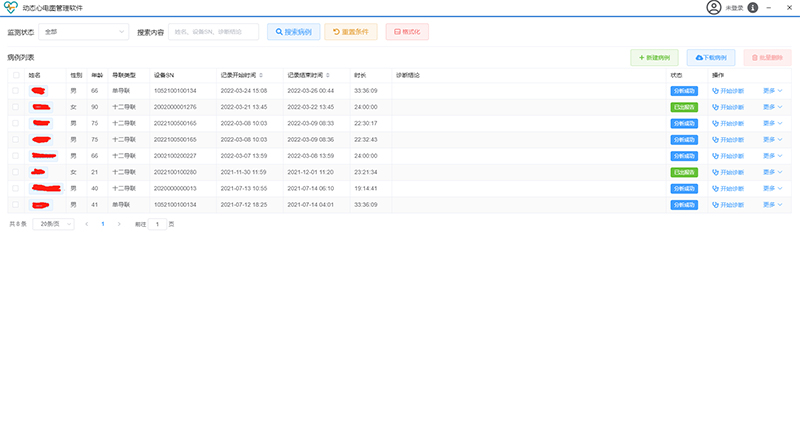Image resolution: width=800 pixels, height=434 pixels.
Task: Click the 搜索病例 search button
Action: (293, 32)
